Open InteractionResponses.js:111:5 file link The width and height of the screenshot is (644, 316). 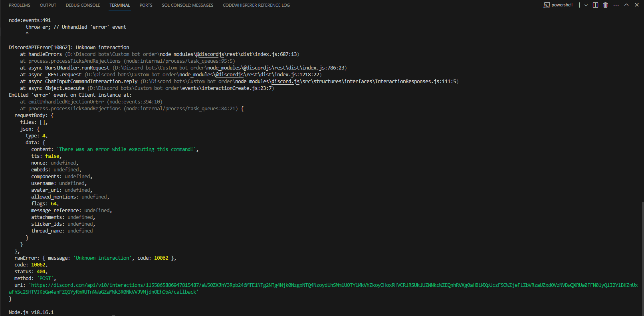pyautogui.click(x=300, y=81)
